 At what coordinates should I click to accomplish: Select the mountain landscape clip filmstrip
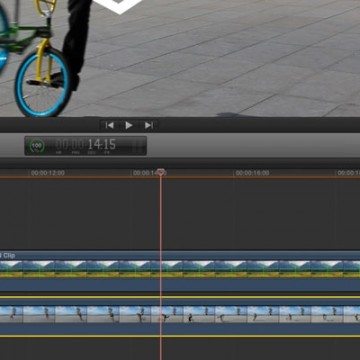(x=180, y=269)
